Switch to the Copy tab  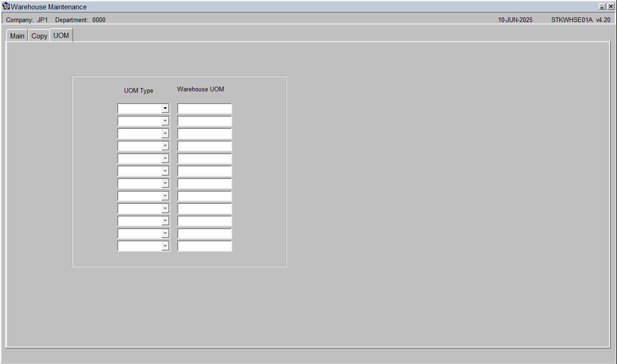pyautogui.click(x=39, y=36)
